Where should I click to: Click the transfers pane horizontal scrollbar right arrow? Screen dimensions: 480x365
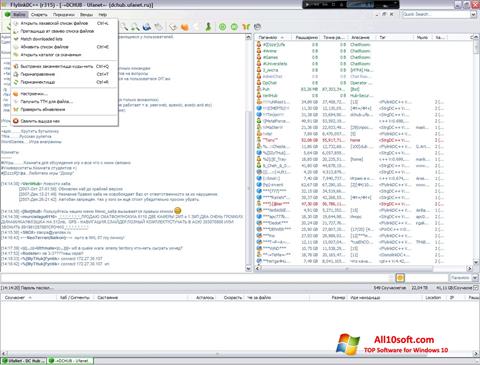click(476, 354)
